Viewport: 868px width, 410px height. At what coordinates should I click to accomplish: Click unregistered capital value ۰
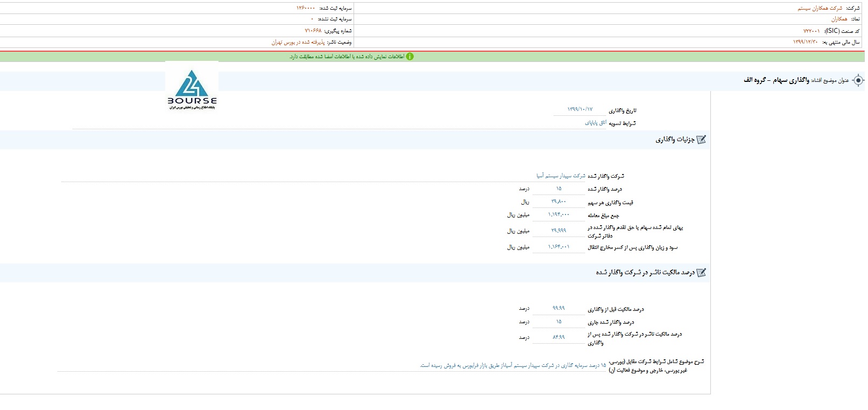point(312,19)
